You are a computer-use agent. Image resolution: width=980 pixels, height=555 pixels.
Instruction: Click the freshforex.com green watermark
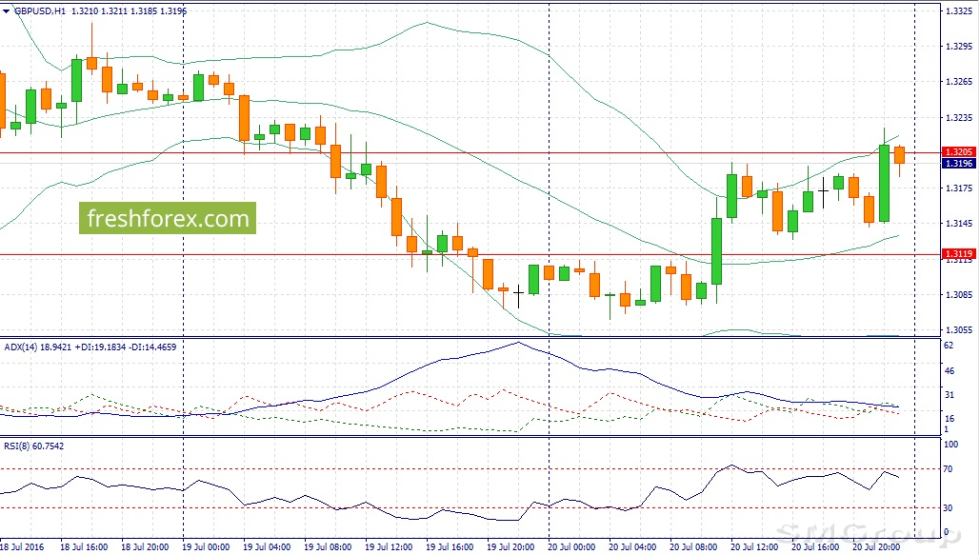tap(168, 219)
